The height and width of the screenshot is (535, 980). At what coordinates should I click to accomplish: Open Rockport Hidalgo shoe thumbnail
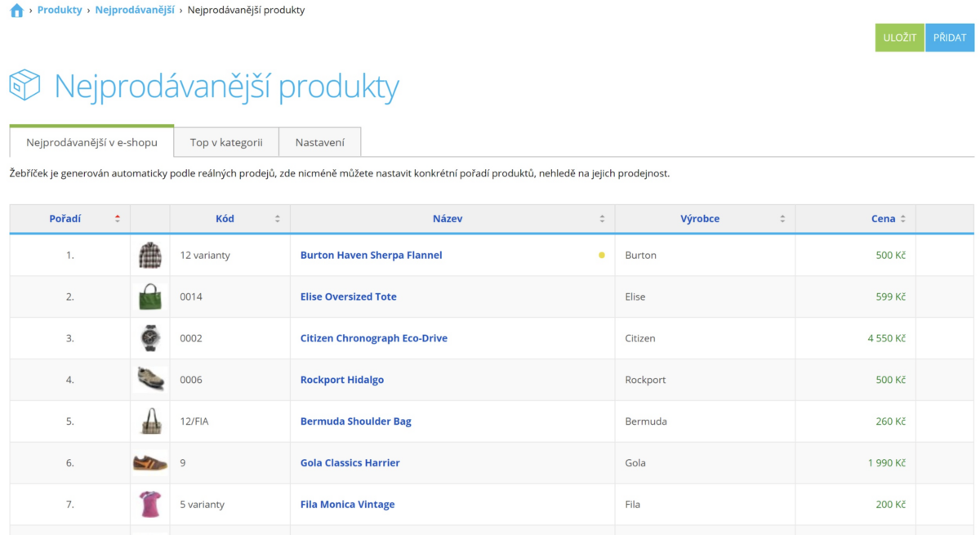tap(150, 380)
